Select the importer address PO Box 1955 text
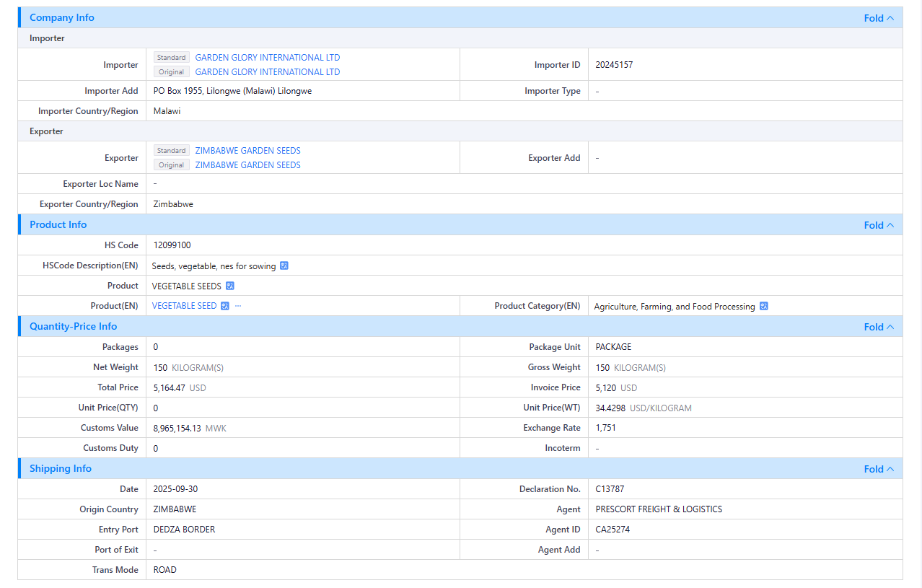The image size is (922, 588). point(233,91)
